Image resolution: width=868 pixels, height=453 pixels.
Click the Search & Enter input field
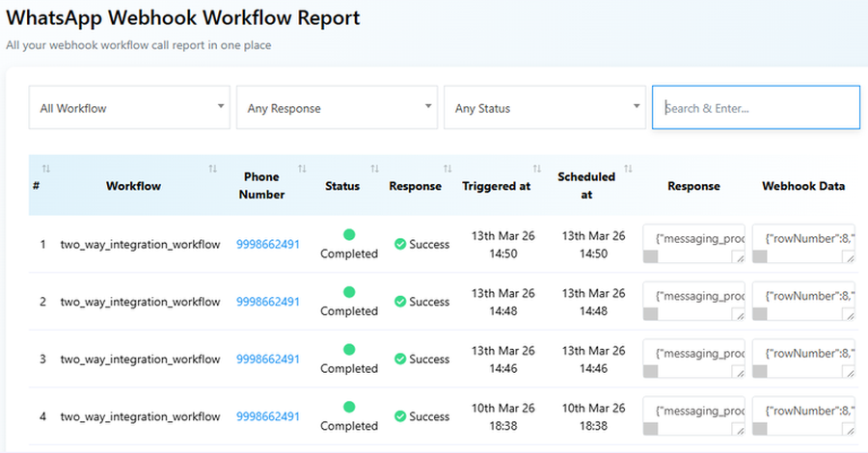tap(755, 108)
